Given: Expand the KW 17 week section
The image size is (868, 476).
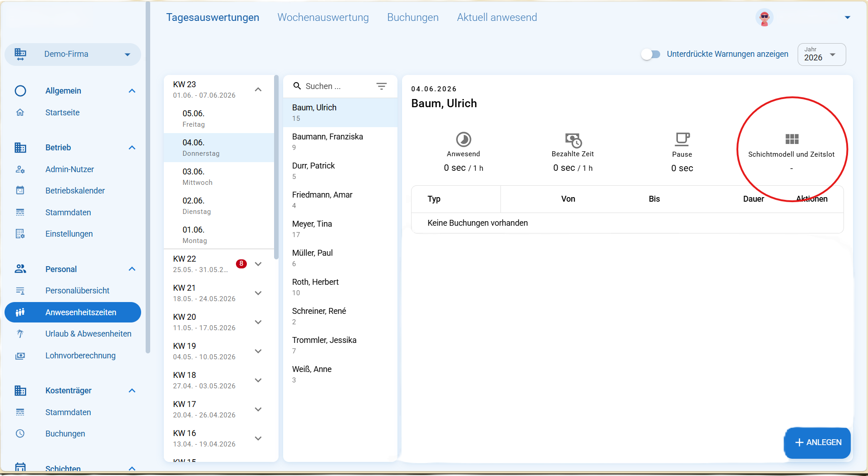Looking at the screenshot, I should point(258,409).
